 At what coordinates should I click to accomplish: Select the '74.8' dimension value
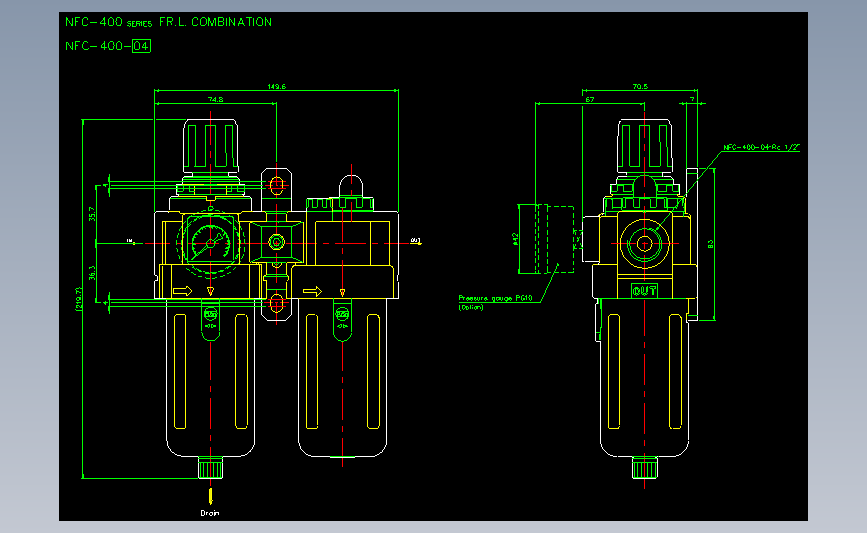coord(215,99)
